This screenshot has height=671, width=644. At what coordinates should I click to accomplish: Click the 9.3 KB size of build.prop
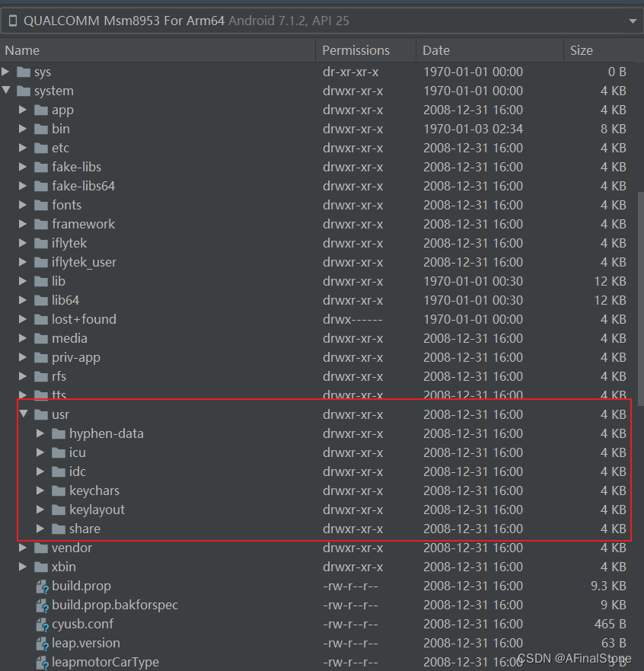point(608,586)
